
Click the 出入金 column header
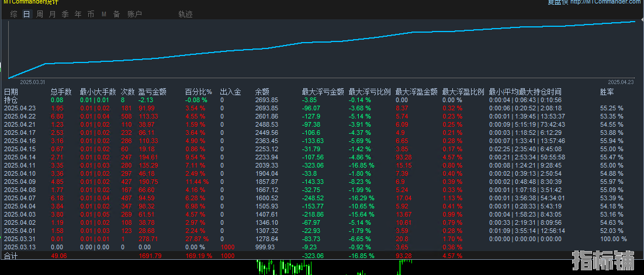230,92
